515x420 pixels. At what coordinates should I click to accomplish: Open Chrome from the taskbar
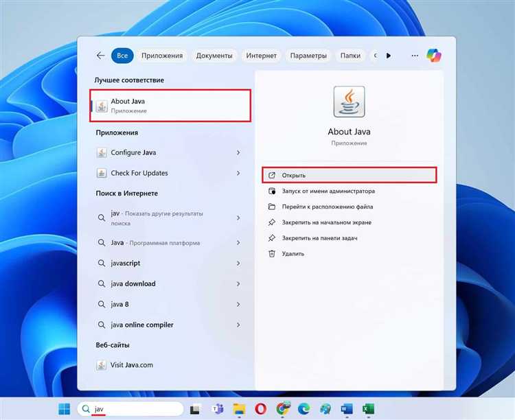[282, 408]
